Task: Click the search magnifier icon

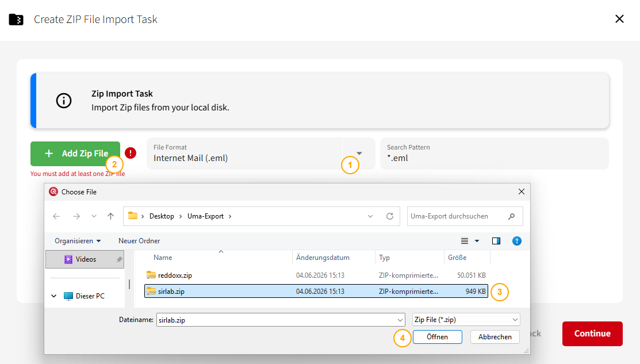Action: [511, 216]
